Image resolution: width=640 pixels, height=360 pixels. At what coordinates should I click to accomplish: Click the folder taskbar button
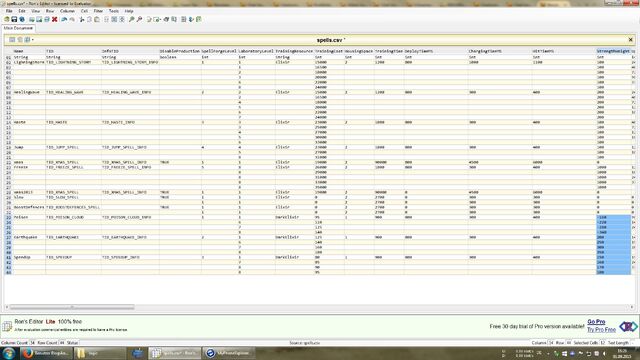click(100, 353)
